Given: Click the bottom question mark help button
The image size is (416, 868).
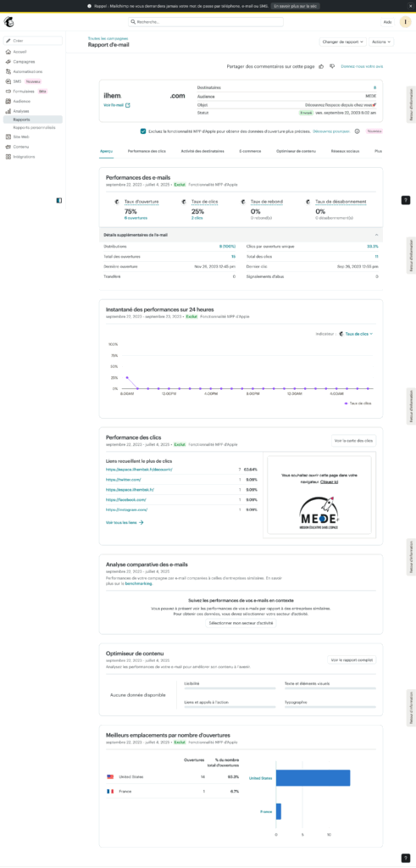Looking at the screenshot, I should pos(406,858).
